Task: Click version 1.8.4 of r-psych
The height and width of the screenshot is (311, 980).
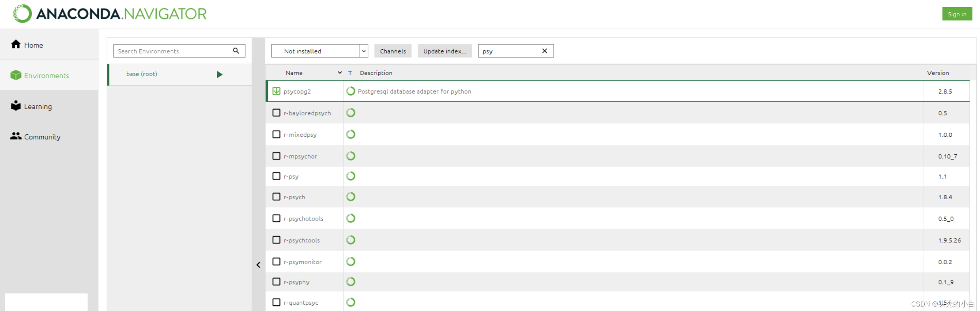Action: (x=945, y=197)
